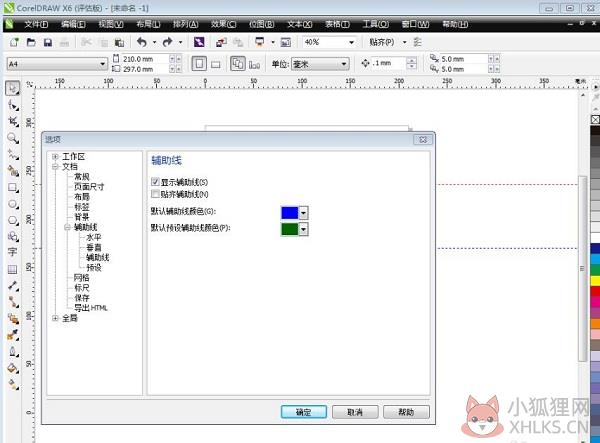600x443 pixels.
Task: Click the Import icon in toolbar
Action: (221, 42)
